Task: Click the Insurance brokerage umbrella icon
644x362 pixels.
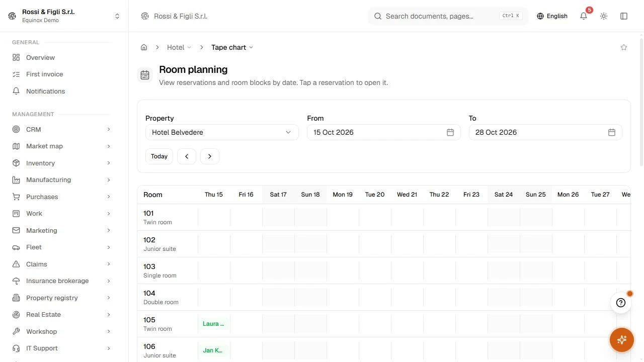Action: point(16,281)
